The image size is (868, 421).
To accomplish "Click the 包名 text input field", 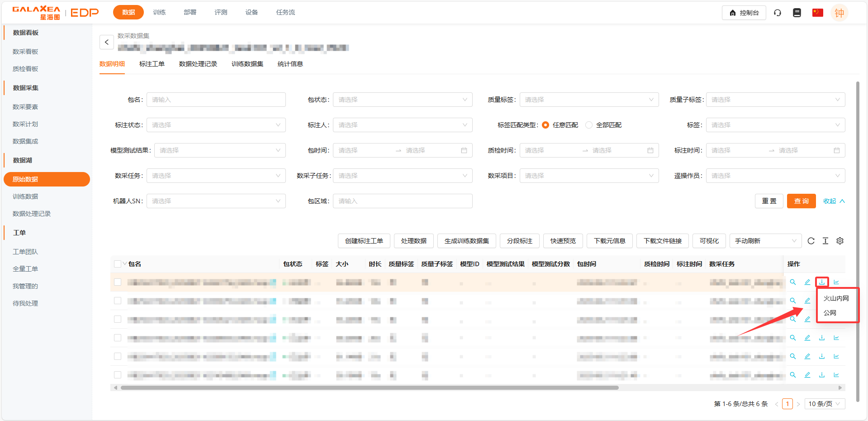I will tap(216, 100).
